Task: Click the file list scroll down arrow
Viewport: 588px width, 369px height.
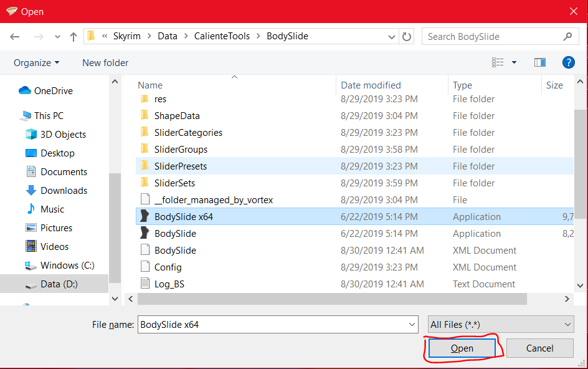Action: tap(580, 285)
